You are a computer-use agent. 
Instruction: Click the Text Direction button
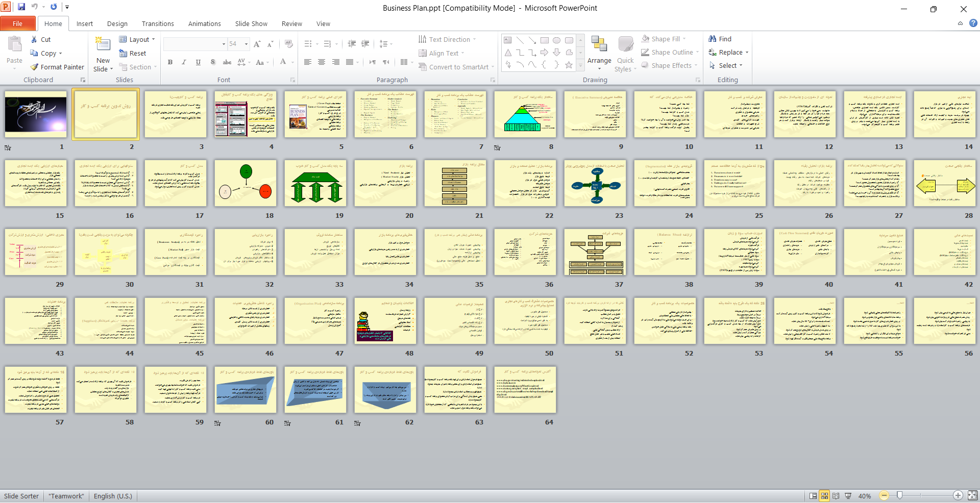pyautogui.click(x=447, y=39)
